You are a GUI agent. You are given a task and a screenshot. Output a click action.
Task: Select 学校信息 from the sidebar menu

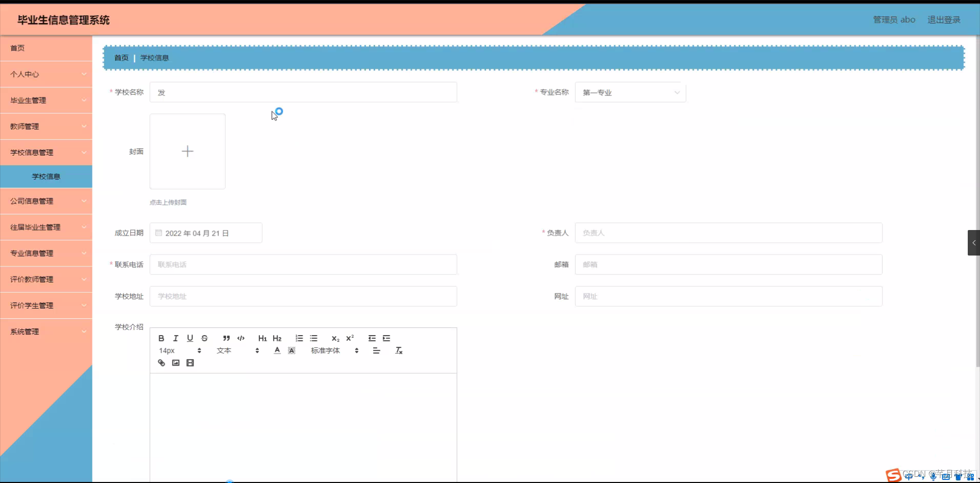(46, 176)
